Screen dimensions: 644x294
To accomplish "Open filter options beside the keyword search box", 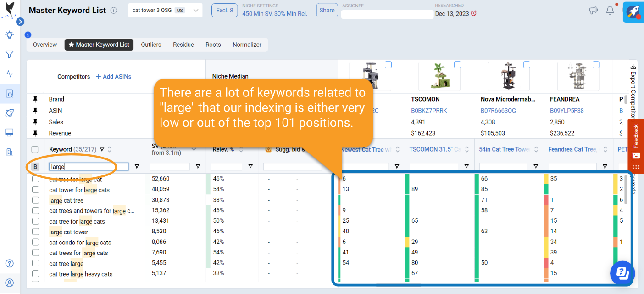I will 136,166.
